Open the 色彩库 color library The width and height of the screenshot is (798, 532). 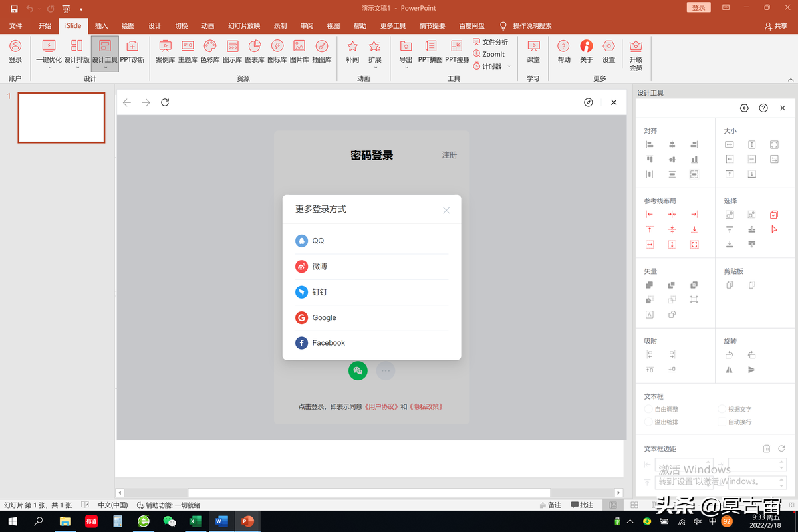(210, 51)
